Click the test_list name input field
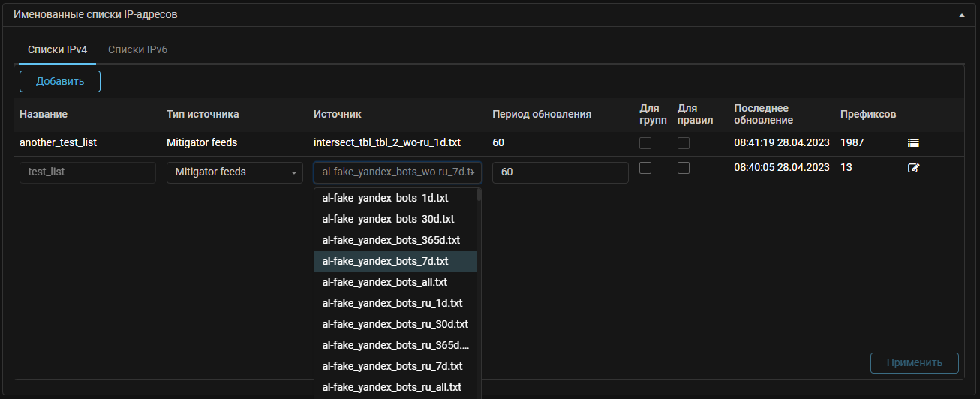980x399 pixels. (x=87, y=172)
